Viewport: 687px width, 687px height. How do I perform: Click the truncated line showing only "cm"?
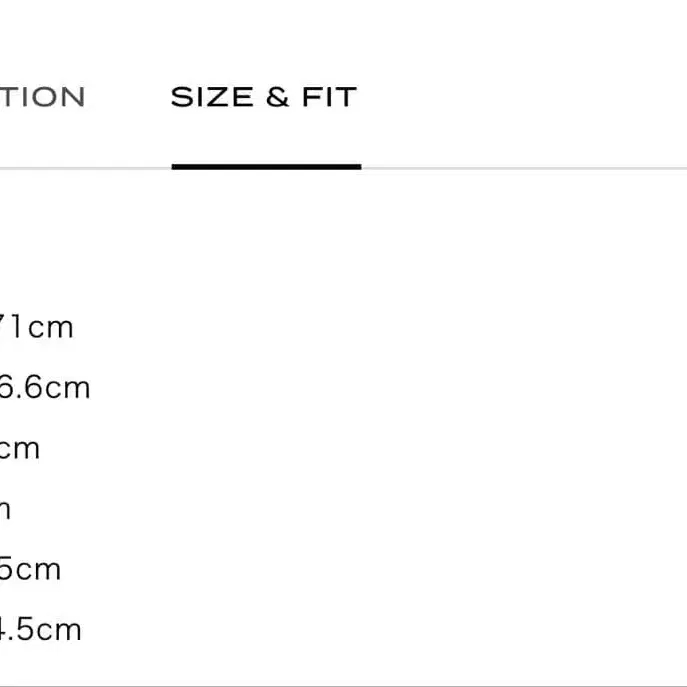click(x=20, y=448)
